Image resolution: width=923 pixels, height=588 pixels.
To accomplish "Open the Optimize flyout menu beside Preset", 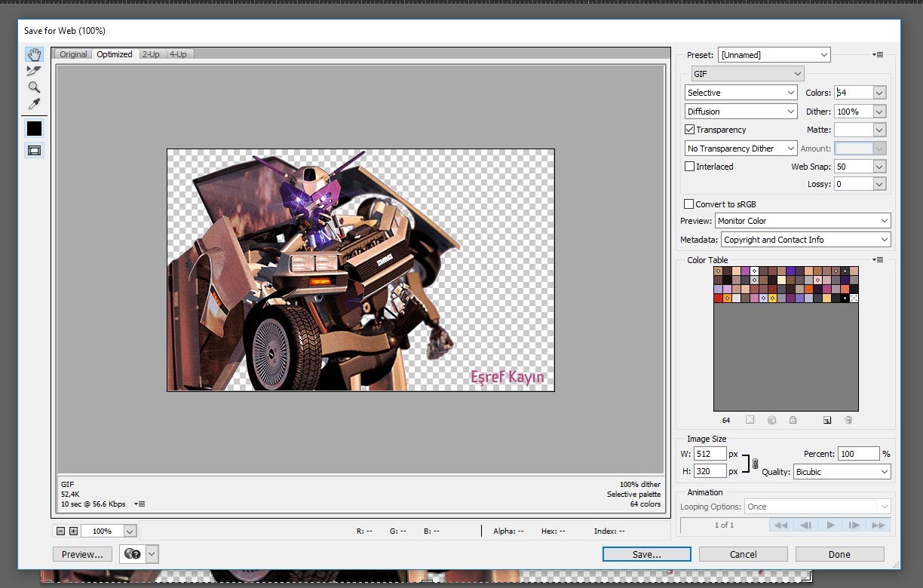I will click(878, 55).
